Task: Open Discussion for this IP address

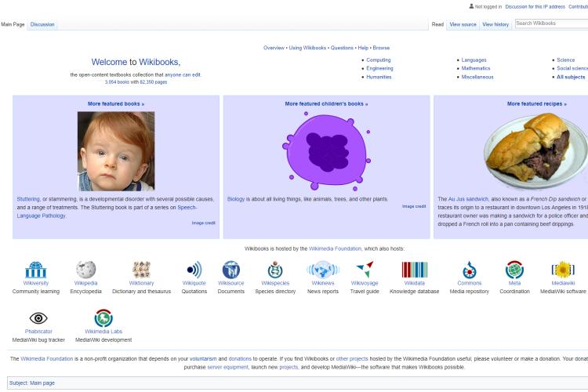Action: tap(535, 7)
